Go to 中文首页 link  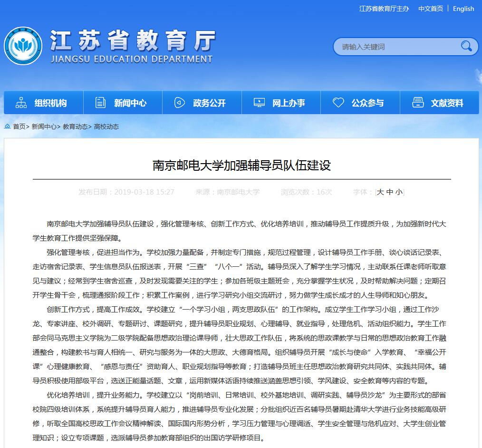pyautogui.click(x=431, y=9)
